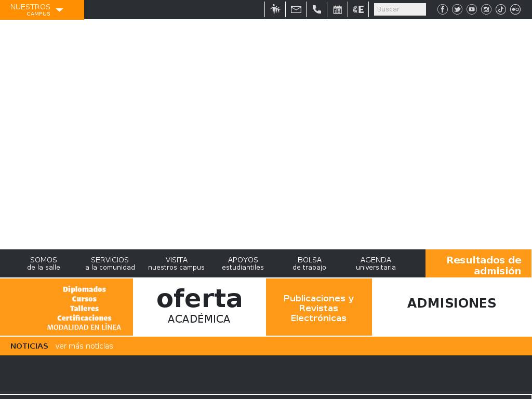
Task: Click the phone contact icon
Action: tap(317, 9)
